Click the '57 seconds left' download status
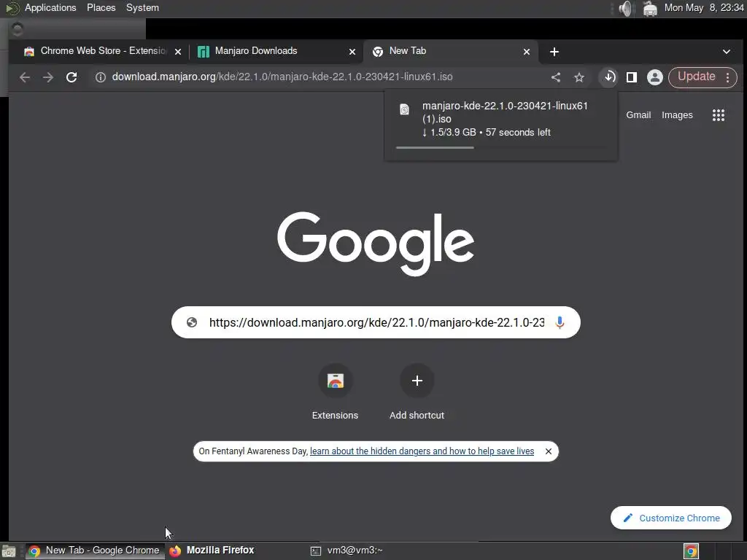This screenshot has width=747, height=560. point(517,133)
